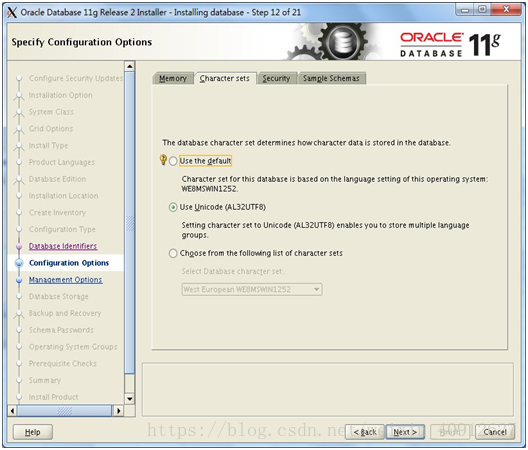This screenshot has height=450, width=528.
Task: Click the Grid Options step text
Action: [x=51, y=129]
